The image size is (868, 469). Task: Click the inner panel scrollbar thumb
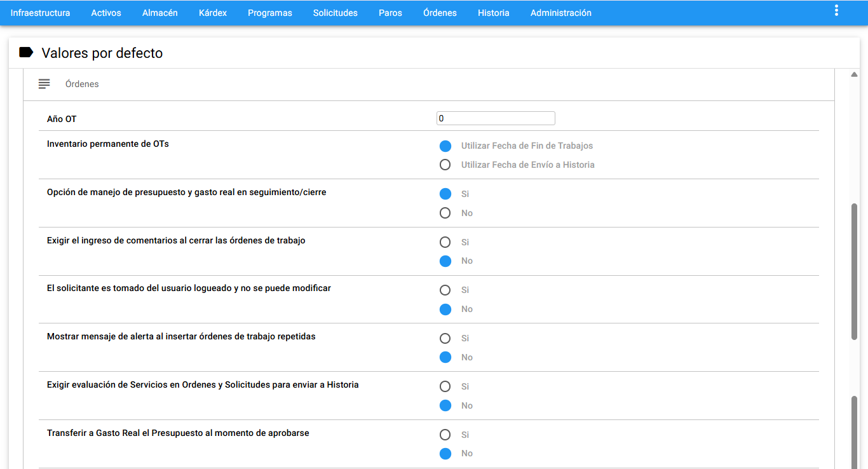pyautogui.click(x=854, y=271)
